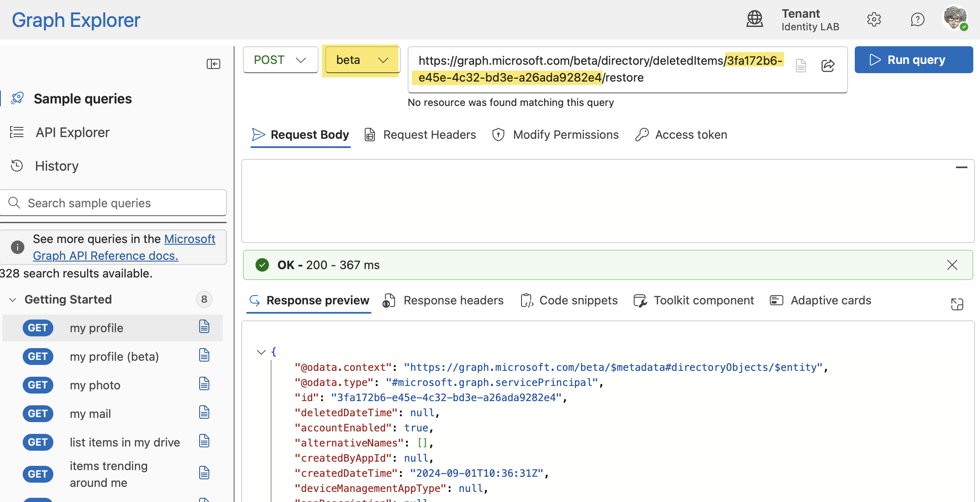Open documentation icon for my profile
The height and width of the screenshot is (502, 980).
(204, 327)
